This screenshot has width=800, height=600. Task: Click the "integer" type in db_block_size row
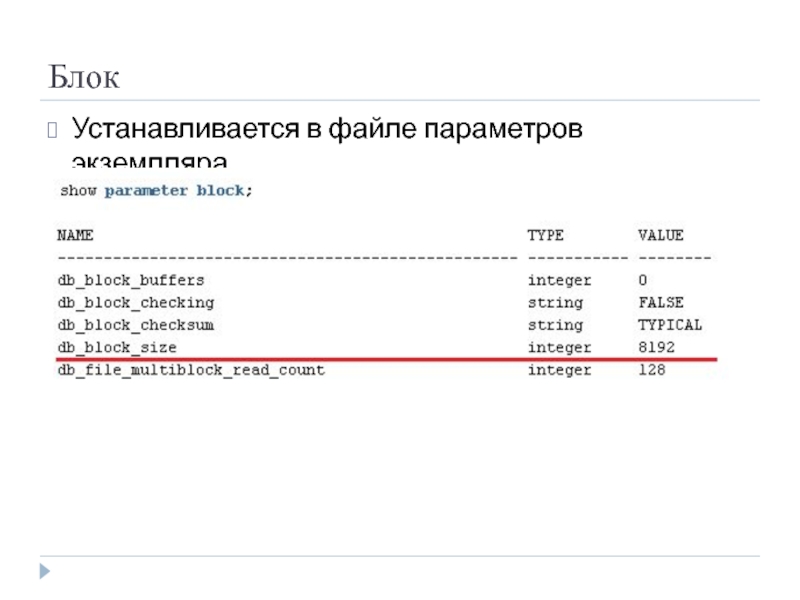559,347
